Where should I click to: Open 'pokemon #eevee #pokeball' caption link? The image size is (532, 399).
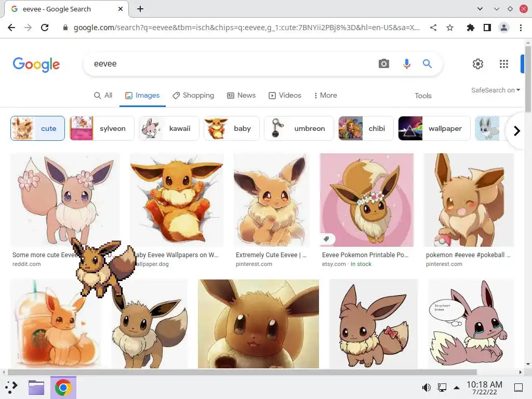click(x=468, y=255)
